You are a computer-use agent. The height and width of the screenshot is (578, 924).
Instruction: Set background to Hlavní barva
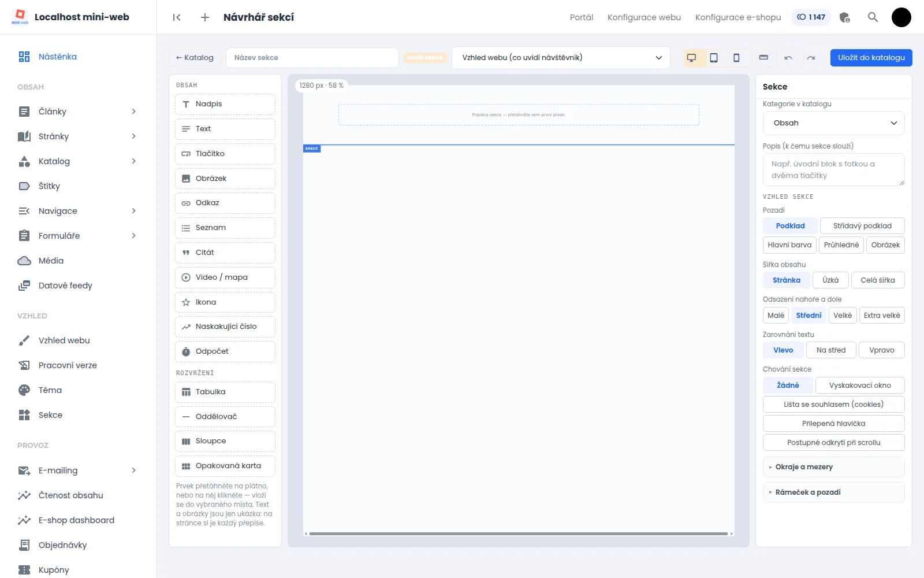(x=789, y=245)
